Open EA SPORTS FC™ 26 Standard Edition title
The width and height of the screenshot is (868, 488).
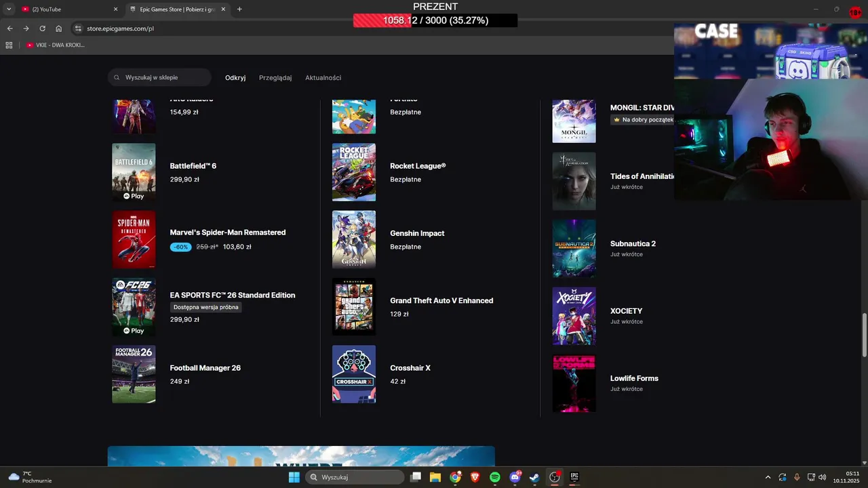(x=233, y=296)
